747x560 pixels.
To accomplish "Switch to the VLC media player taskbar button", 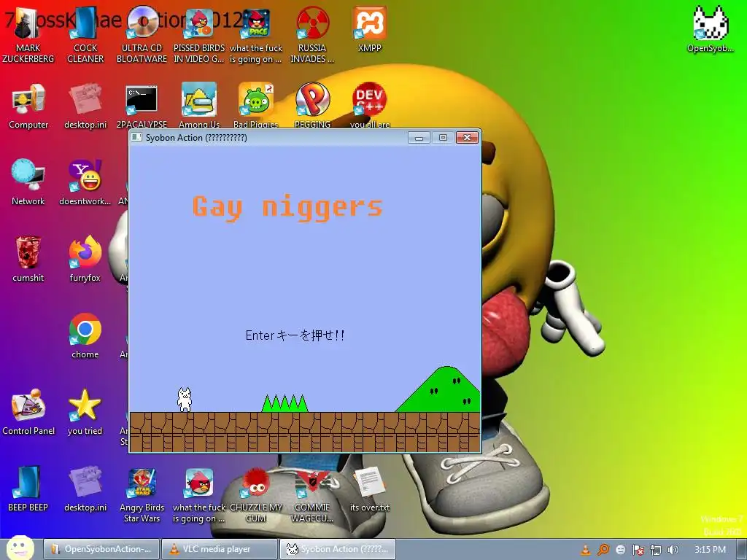I will (219, 549).
